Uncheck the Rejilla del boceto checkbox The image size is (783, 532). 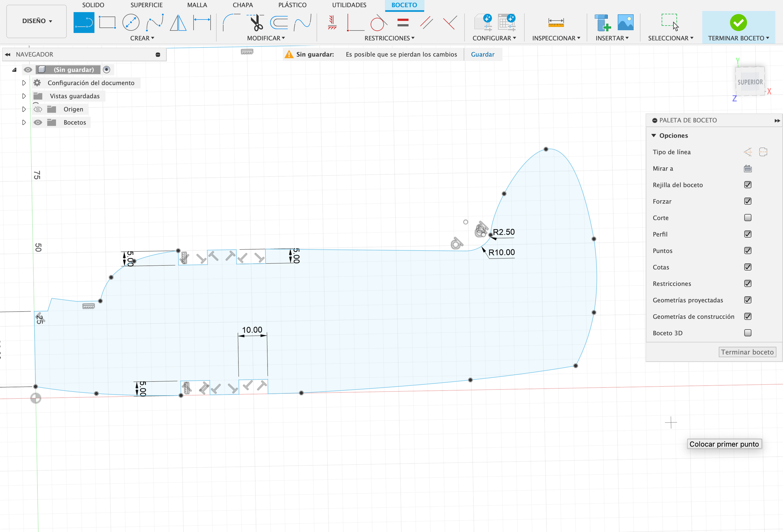(747, 185)
